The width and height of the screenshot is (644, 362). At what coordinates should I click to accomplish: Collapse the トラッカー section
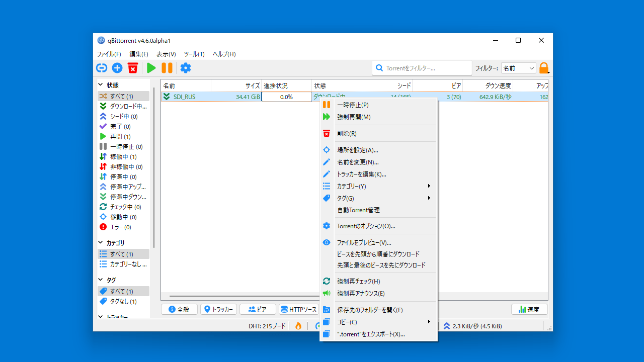(101, 317)
